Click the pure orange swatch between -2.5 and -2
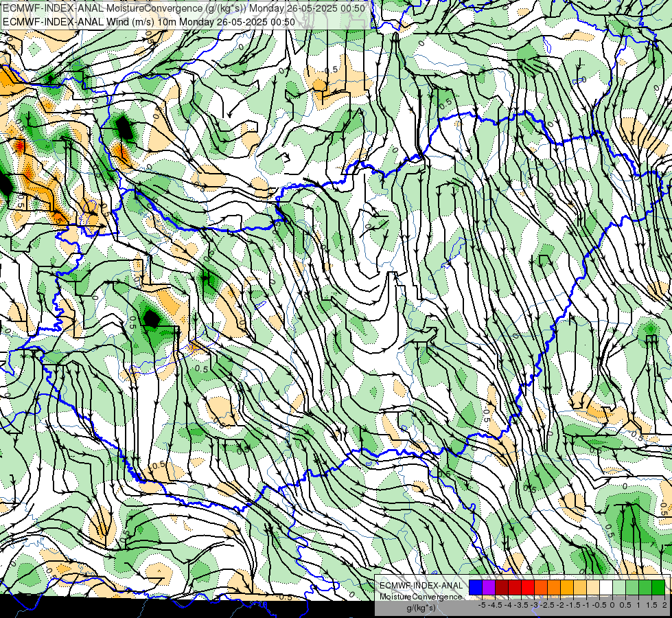Screen dimensions: 672x618 (x=554, y=587)
